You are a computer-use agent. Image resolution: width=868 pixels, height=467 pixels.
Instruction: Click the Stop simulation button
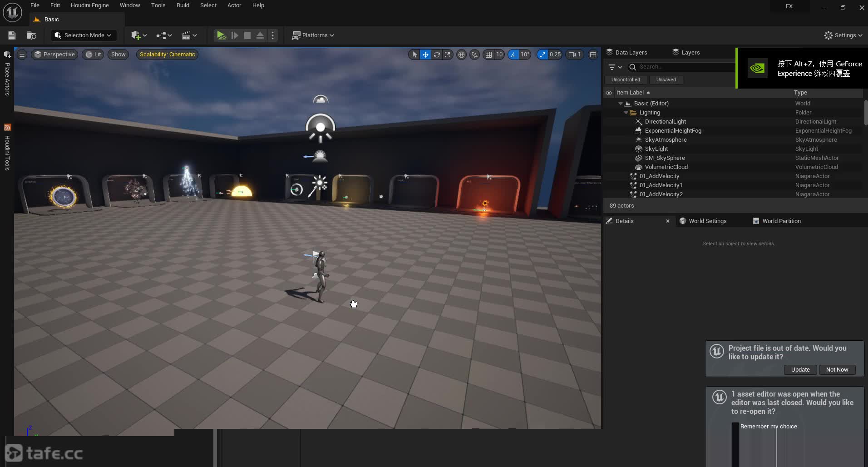click(247, 35)
